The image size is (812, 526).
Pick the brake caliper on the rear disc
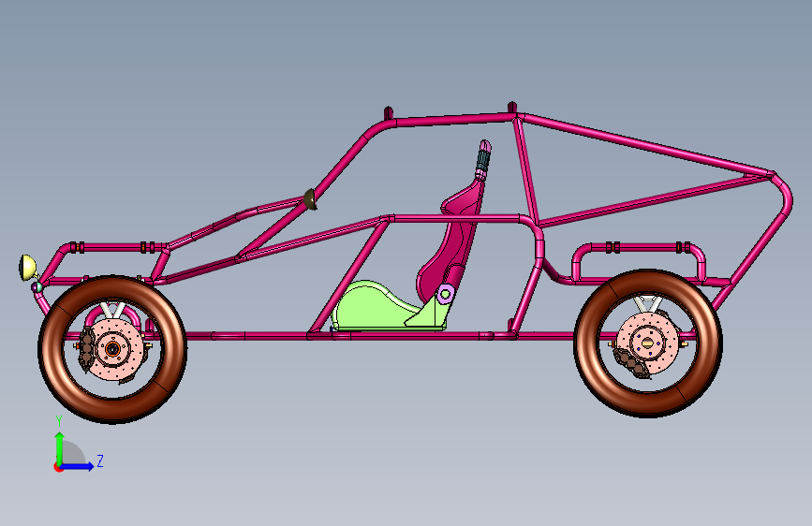tap(632, 362)
